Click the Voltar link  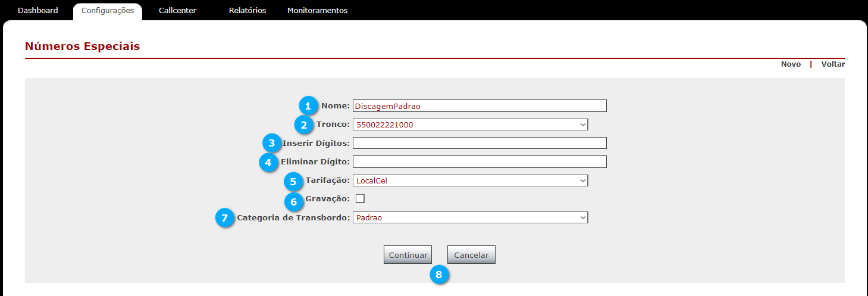(x=833, y=64)
